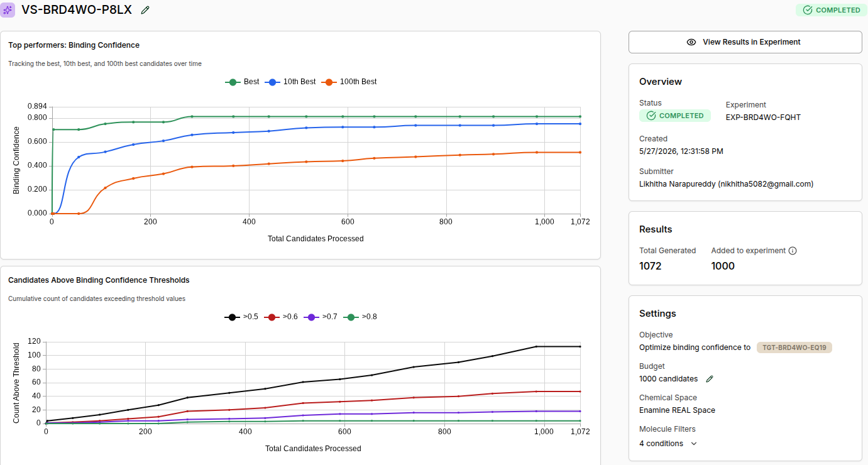Click the info icon next to Added to experiment
This screenshot has width=868, height=465.
(793, 251)
